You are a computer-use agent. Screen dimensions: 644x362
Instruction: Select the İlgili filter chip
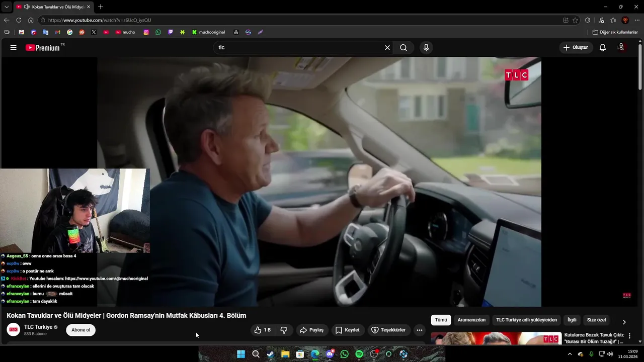click(x=572, y=320)
